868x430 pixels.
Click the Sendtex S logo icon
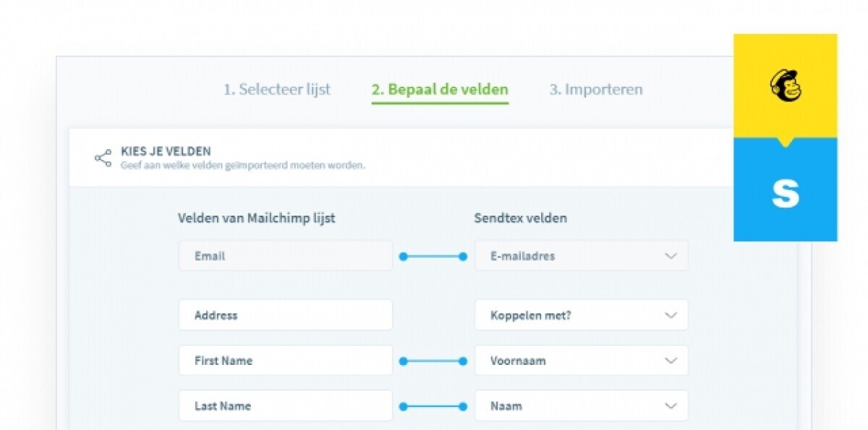[x=785, y=194]
